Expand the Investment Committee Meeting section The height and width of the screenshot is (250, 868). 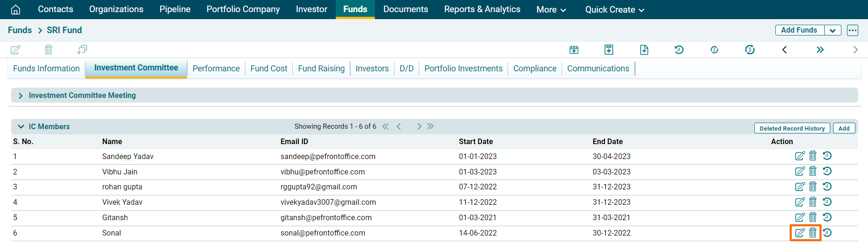pos(20,96)
